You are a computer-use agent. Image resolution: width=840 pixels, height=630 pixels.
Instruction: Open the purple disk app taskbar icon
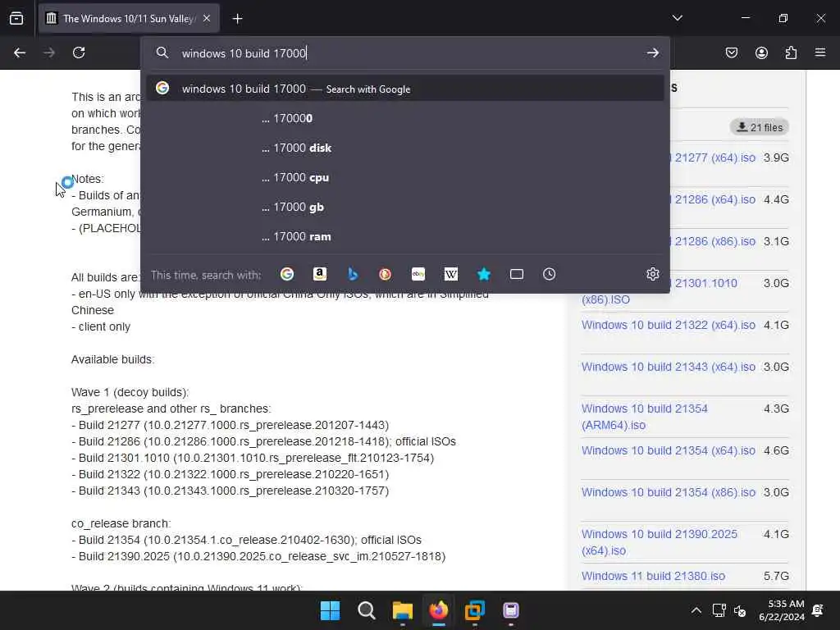coord(511,610)
